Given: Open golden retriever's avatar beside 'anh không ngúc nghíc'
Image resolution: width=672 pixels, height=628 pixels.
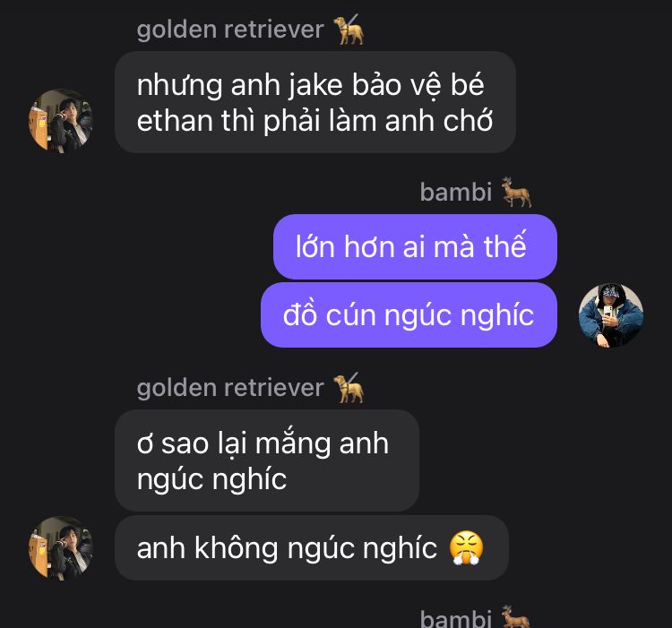Looking at the screenshot, I should pos(61,548).
